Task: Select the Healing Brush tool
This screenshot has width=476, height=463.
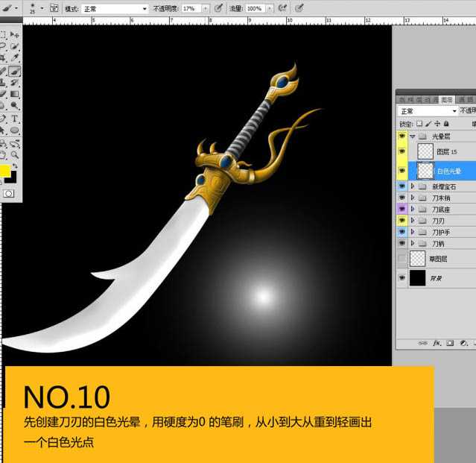Action: (x=3, y=71)
